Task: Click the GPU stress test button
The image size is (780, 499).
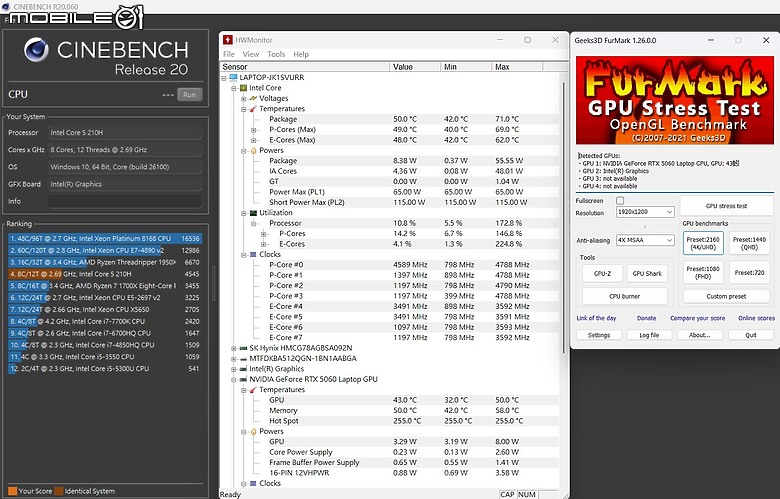Action: pos(726,206)
